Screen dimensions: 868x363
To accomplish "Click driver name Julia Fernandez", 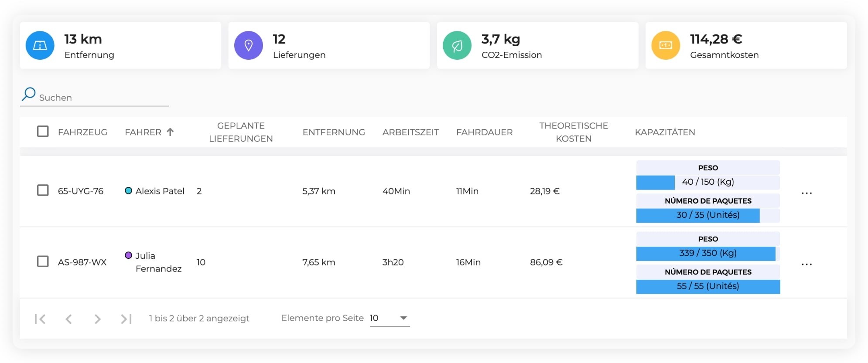I will click(x=158, y=262).
